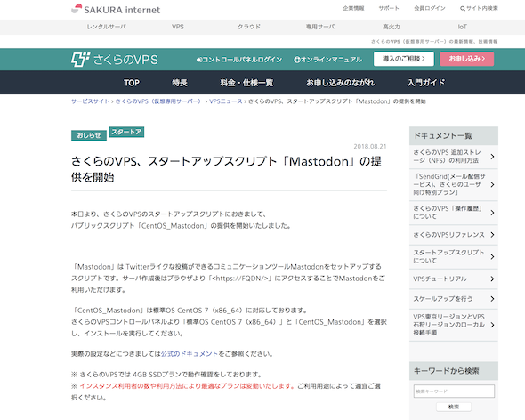Click the 検索 button below keyword field
This screenshot has width=525, height=420.
[x=454, y=407]
